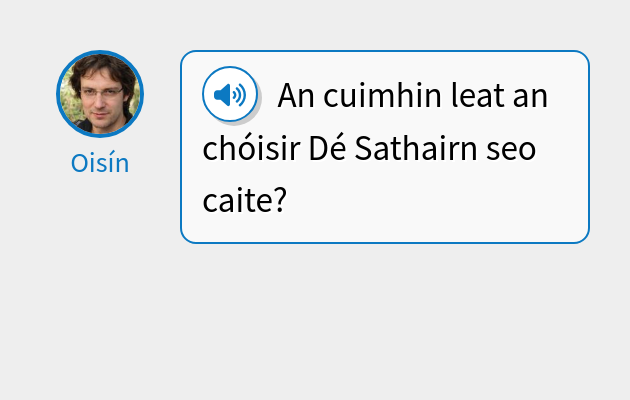Tap the word "seo"
630x400 pixels.
(509, 150)
